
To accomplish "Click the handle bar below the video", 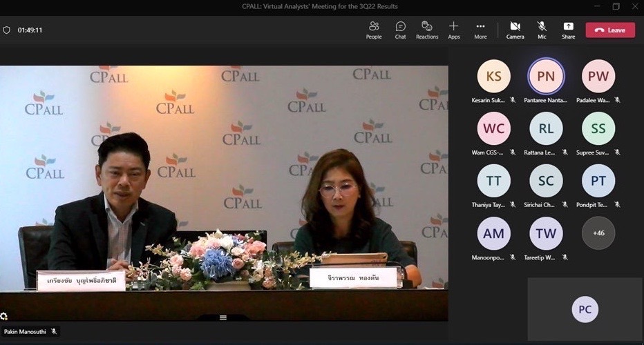I will (x=222, y=317).
